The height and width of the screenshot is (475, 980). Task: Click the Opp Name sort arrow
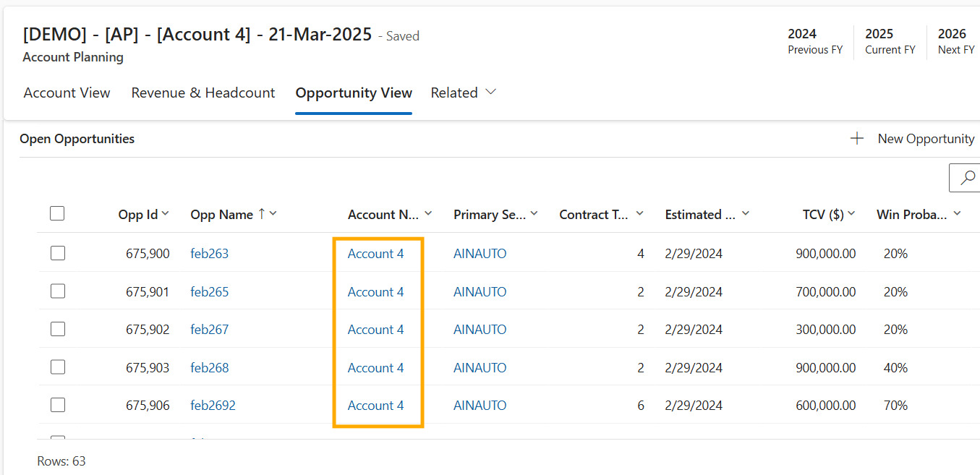click(x=262, y=214)
